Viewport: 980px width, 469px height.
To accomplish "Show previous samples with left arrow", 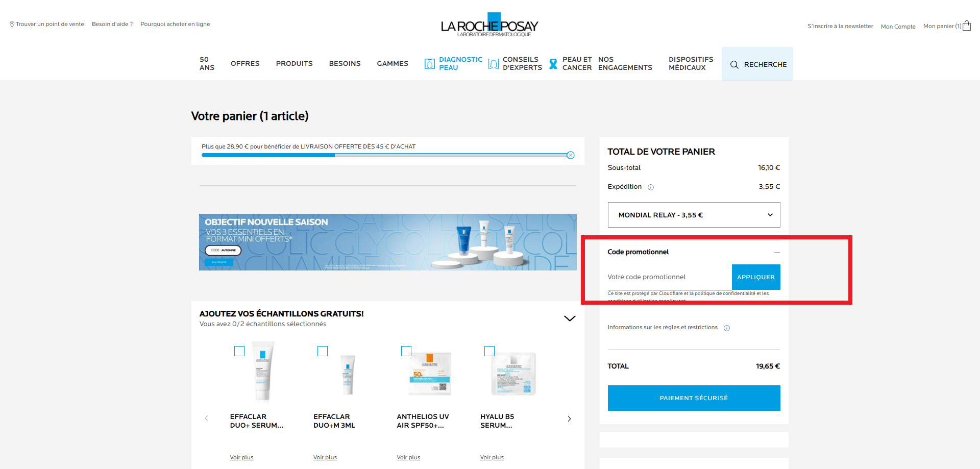I will [207, 418].
